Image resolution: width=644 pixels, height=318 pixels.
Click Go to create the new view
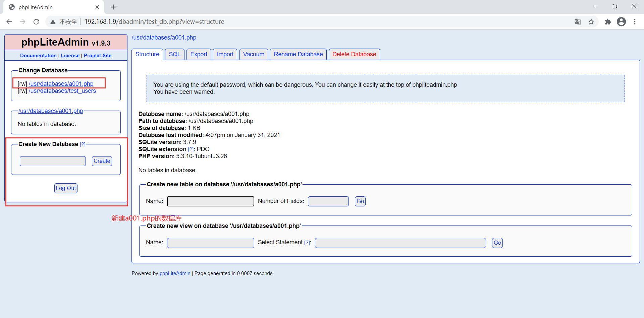click(x=497, y=243)
